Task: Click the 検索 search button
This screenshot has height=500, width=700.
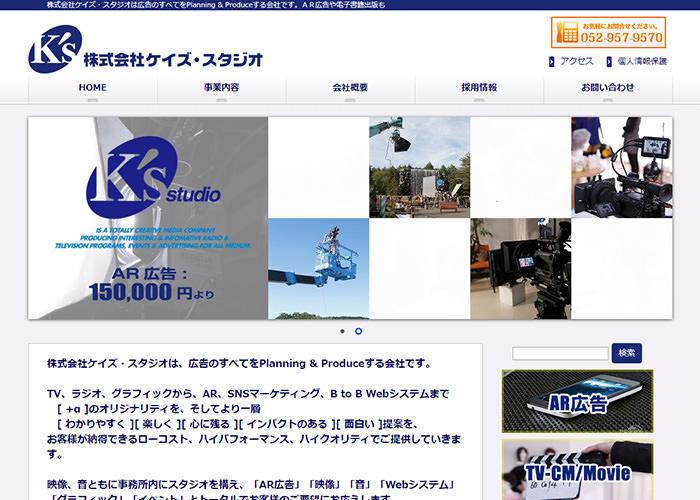Action: (x=627, y=353)
